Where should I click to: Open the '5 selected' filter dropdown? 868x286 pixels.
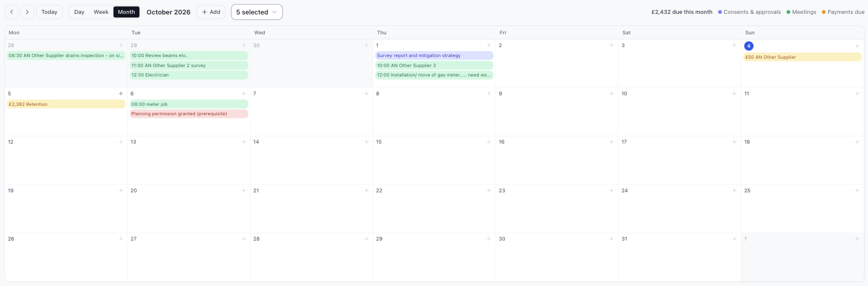pos(257,12)
